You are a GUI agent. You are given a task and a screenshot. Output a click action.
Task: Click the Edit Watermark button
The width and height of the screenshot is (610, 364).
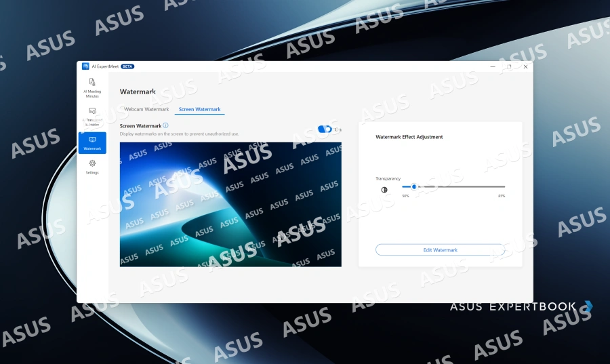(x=440, y=250)
